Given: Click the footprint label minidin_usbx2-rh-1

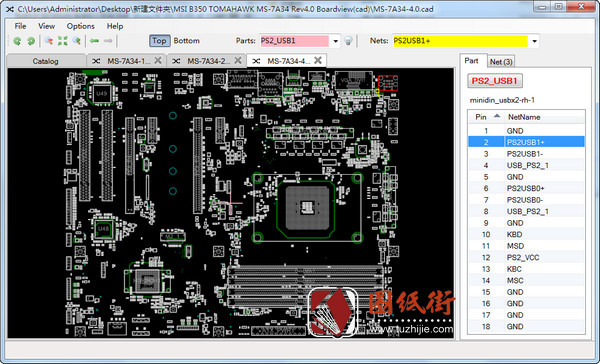Looking at the screenshot, I should pos(502,100).
